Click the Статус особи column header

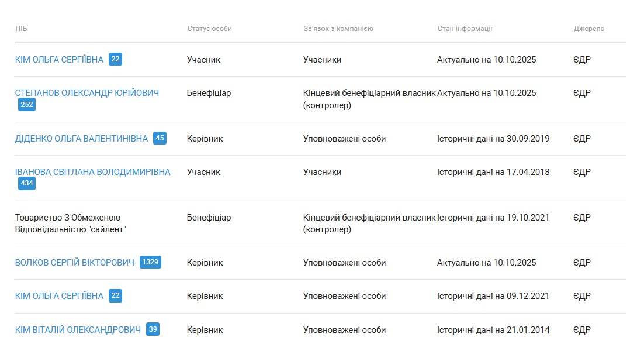[x=209, y=29]
